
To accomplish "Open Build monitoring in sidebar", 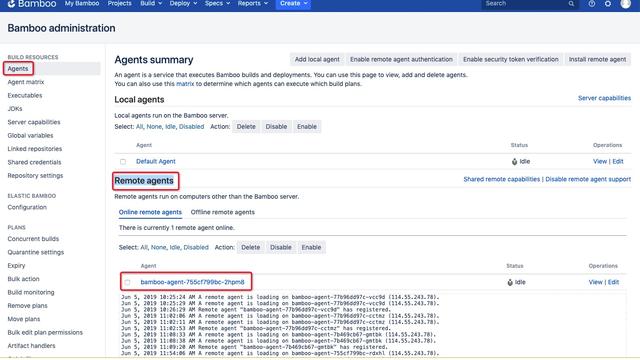I will click(x=31, y=293).
